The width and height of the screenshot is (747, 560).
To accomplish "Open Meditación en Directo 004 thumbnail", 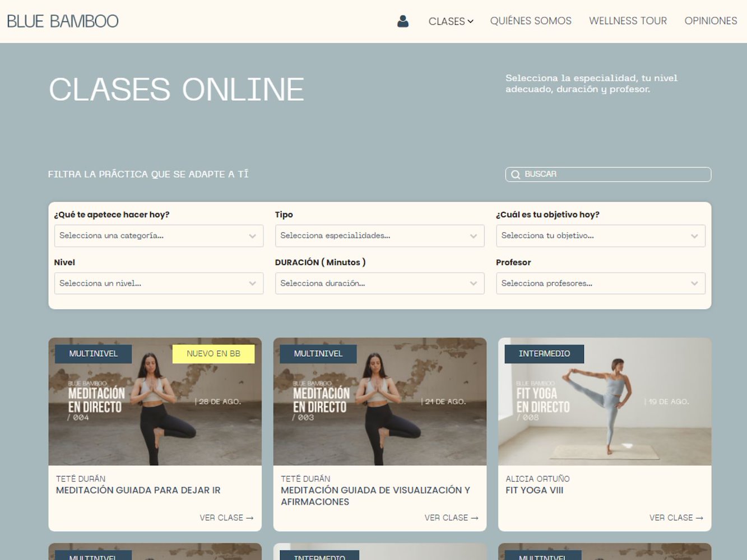I will pyautogui.click(x=155, y=402).
